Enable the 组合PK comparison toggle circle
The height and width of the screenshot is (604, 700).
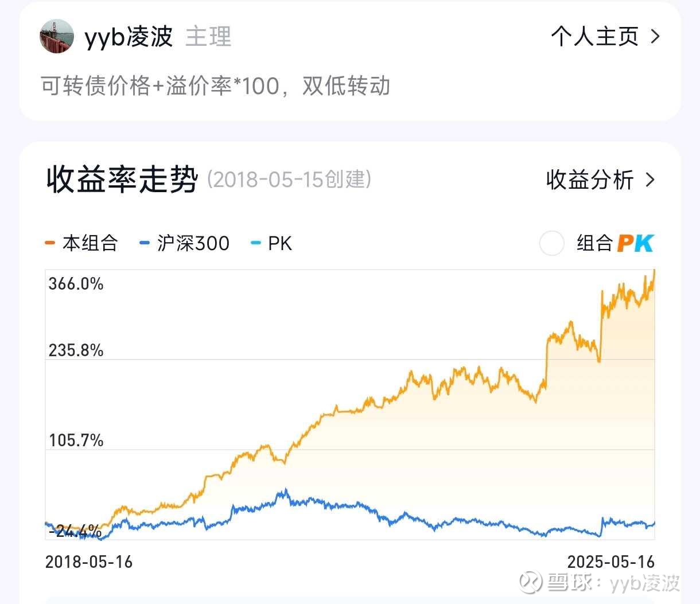551,243
